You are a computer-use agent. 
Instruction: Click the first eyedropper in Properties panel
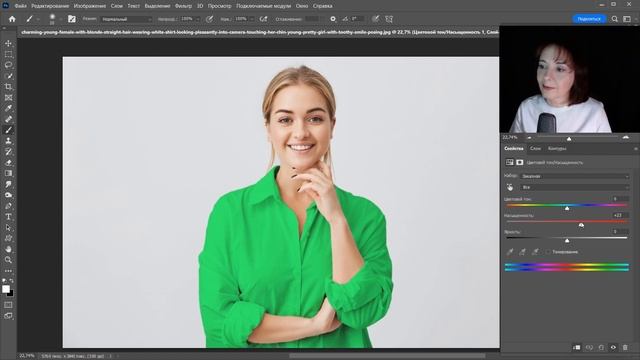510,252
